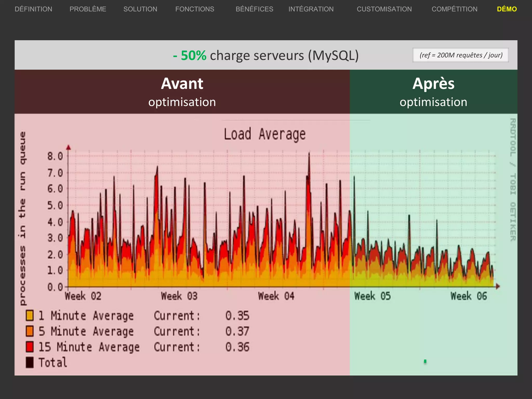The height and width of the screenshot is (399, 532).
Task: Click the orange 5 Minute Average legend swatch
Action: click(x=30, y=331)
